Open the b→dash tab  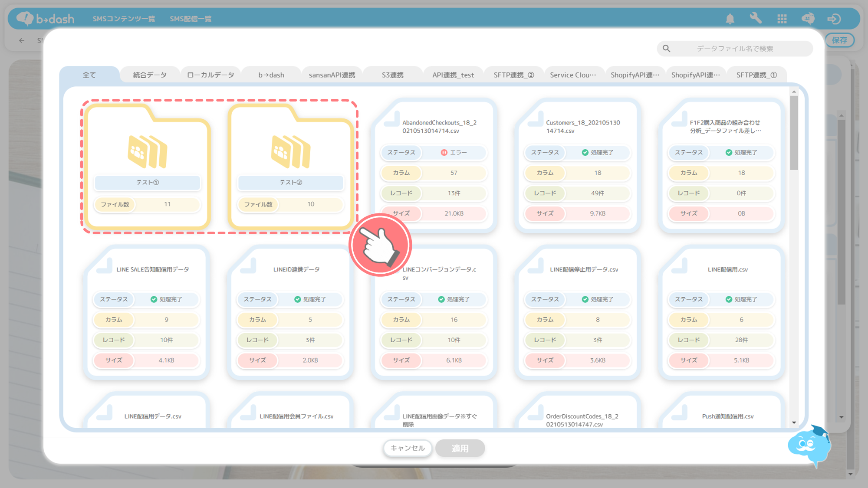click(x=271, y=75)
